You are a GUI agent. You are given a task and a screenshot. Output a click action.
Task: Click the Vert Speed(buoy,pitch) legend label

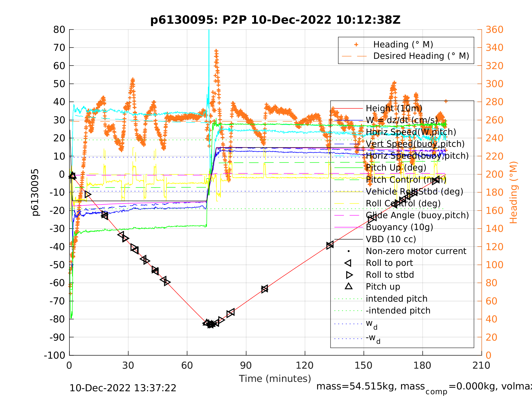tap(415, 144)
